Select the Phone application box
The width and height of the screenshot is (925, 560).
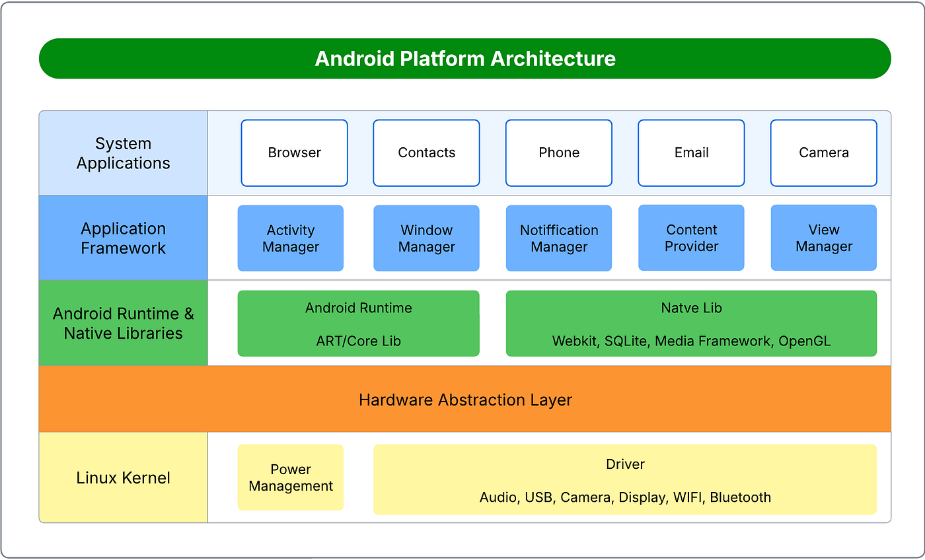[x=559, y=153]
